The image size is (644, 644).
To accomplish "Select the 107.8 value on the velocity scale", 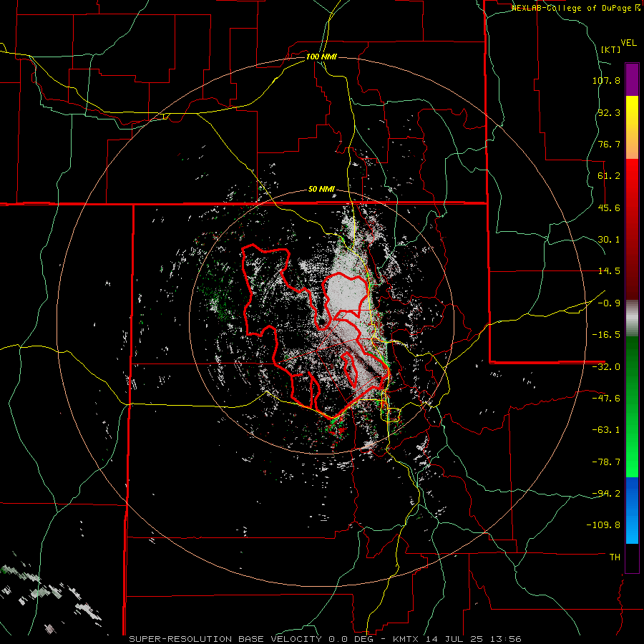I will coord(606,80).
